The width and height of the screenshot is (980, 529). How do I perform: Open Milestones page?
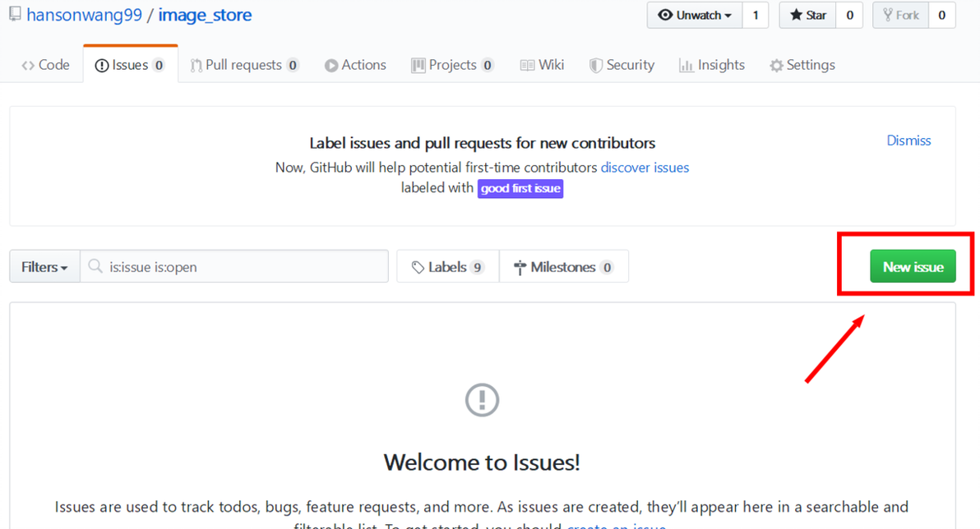coord(564,267)
